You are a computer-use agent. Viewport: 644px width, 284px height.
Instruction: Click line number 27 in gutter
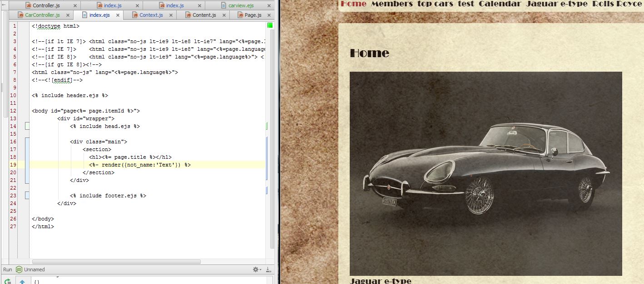(x=13, y=226)
